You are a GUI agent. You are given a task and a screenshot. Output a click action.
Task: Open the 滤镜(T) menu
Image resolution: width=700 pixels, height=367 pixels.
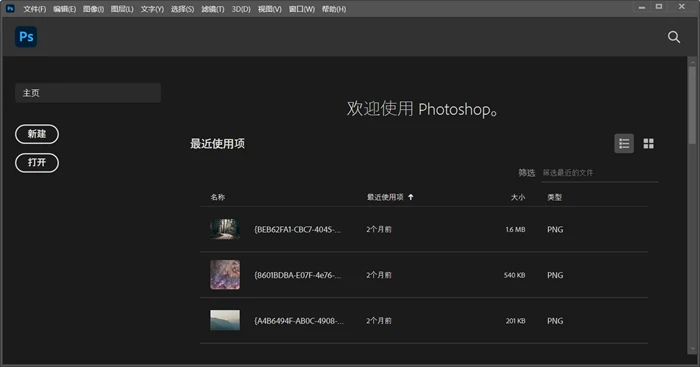click(212, 9)
